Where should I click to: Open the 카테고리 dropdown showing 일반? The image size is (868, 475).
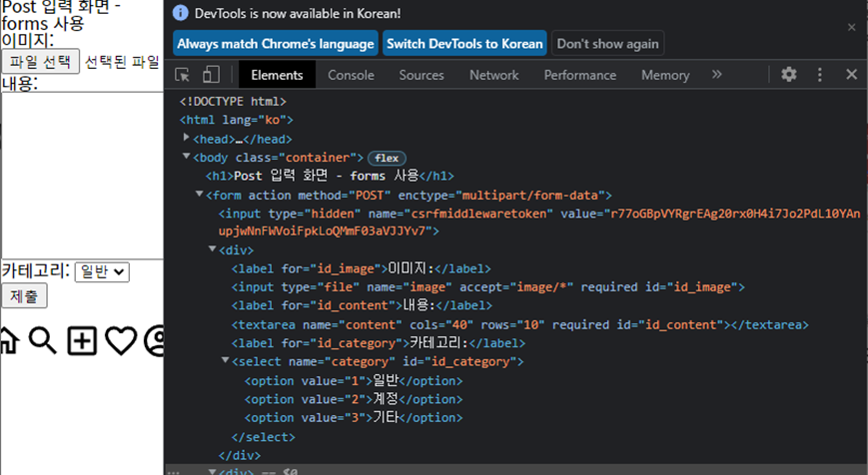pos(103,271)
